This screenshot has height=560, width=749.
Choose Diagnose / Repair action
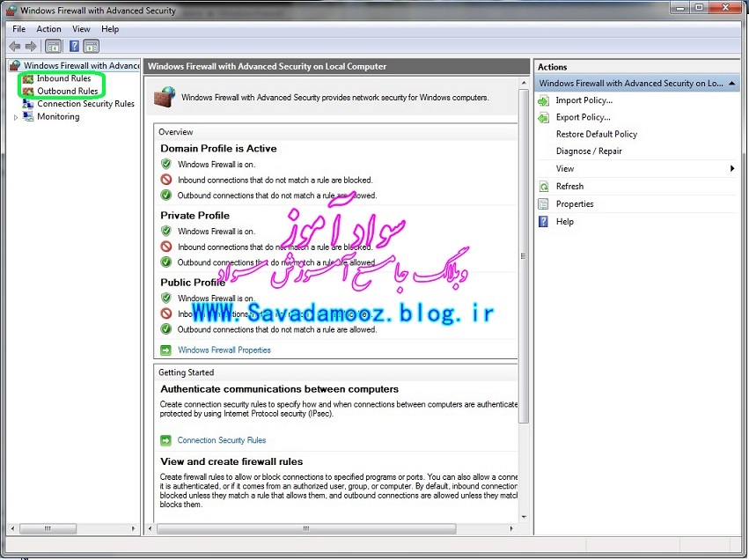click(589, 151)
